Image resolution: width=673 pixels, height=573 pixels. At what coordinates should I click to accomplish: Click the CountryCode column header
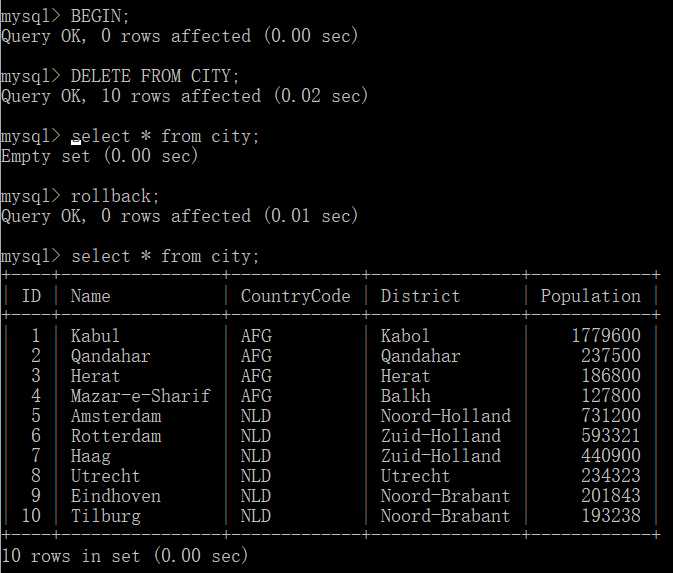point(296,296)
